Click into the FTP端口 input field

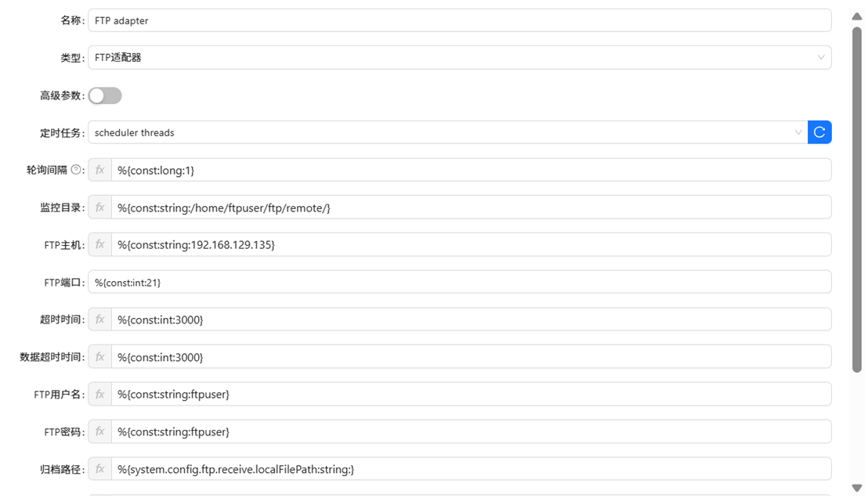coord(459,282)
